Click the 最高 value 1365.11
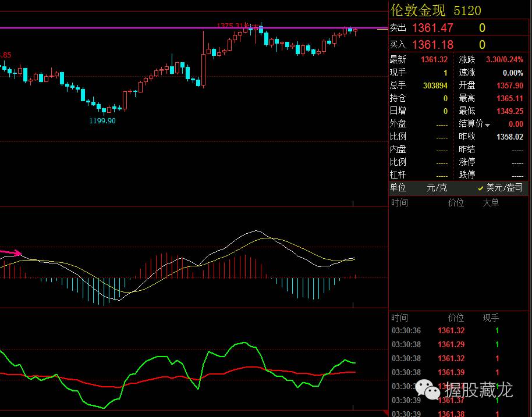532x417 pixels. [x=509, y=98]
